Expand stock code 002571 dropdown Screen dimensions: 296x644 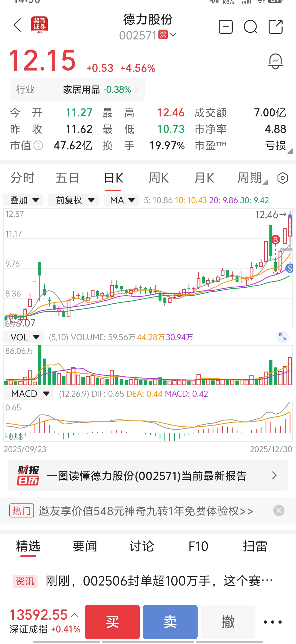173,35
